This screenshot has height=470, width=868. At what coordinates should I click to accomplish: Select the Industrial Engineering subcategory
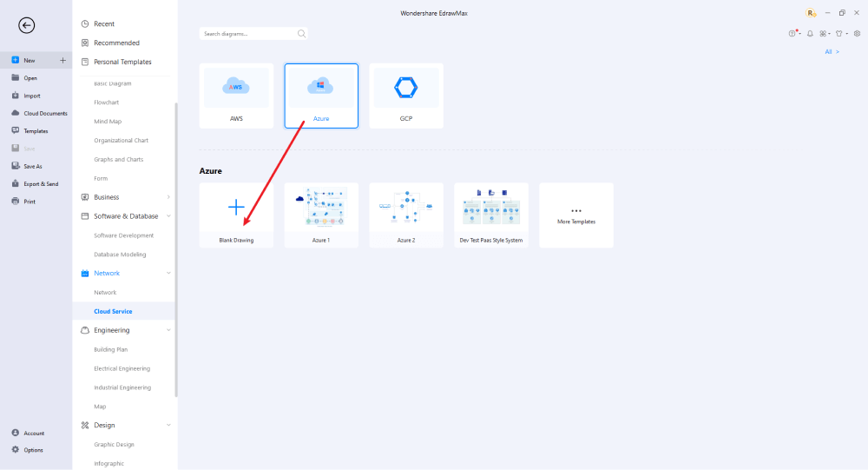click(x=122, y=387)
